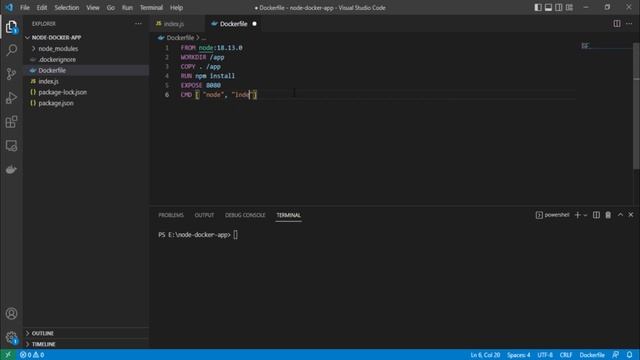Switch to the PROBLEMS panel tab
The width and height of the screenshot is (640, 360).
(171, 215)
